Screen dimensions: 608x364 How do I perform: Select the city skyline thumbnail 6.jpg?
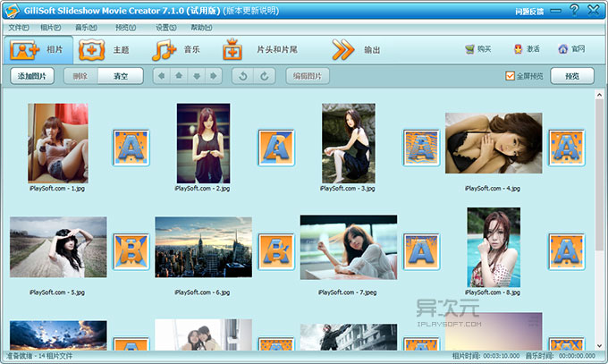203,247
